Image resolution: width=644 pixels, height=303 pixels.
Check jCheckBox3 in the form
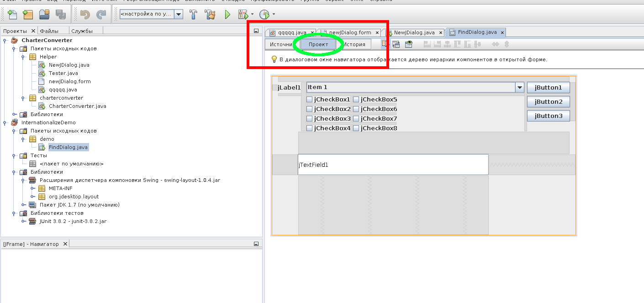[309, 119]
